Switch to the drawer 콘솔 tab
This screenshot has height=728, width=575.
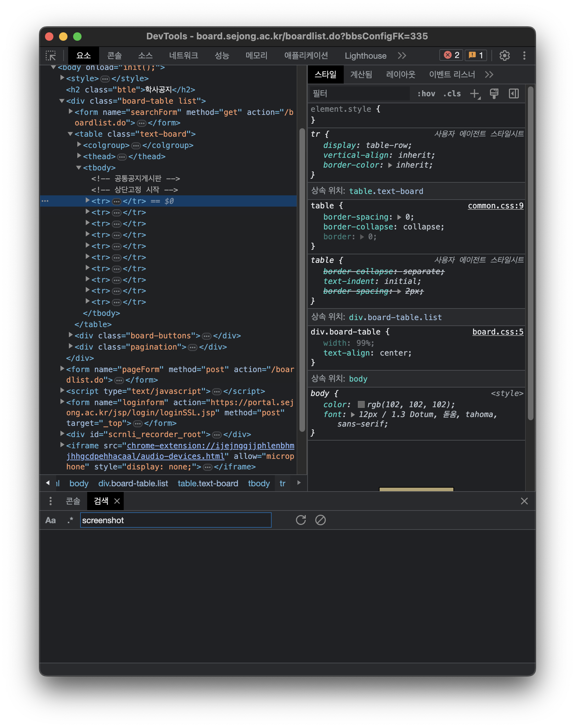(73, 501)
